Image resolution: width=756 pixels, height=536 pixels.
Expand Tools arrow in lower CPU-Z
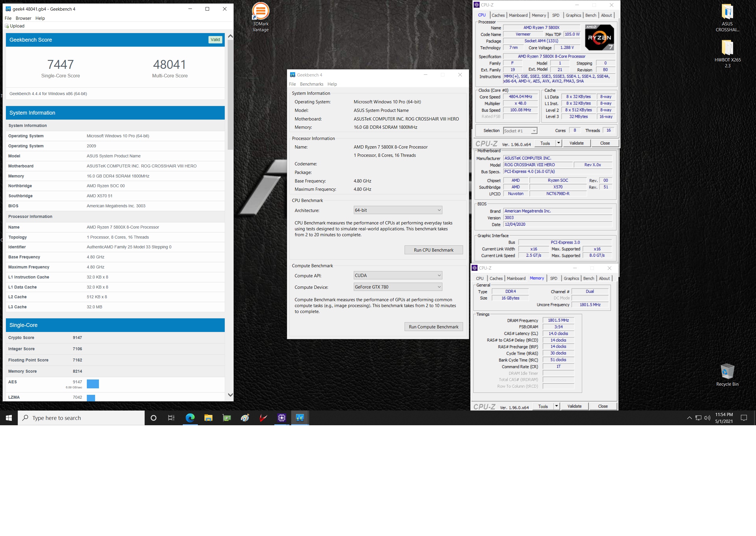(556, 406)
